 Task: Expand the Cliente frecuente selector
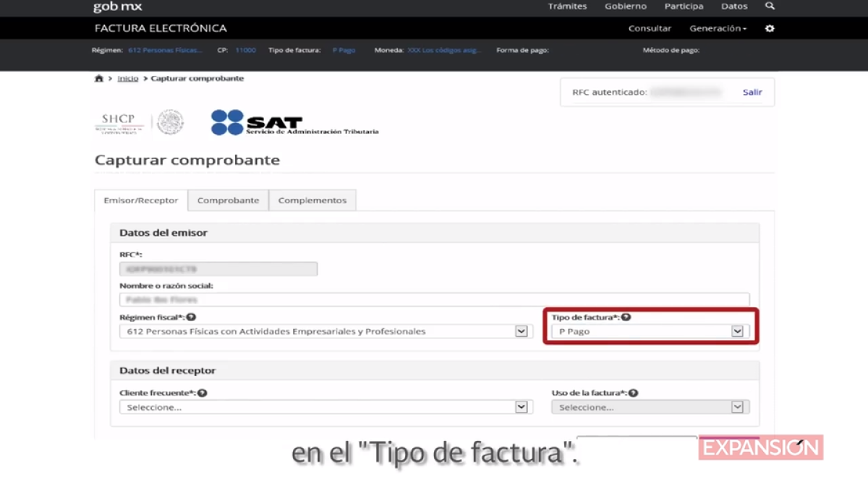tap(521, 406)
